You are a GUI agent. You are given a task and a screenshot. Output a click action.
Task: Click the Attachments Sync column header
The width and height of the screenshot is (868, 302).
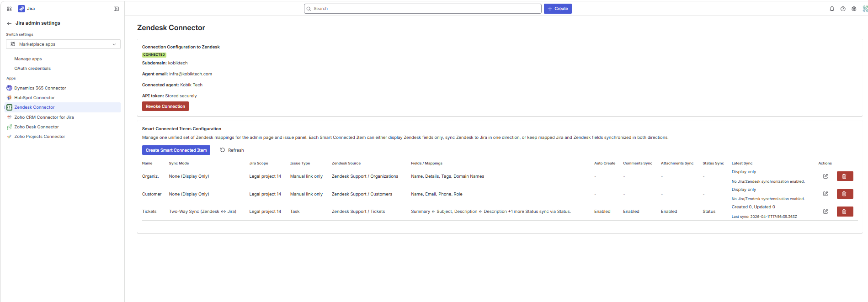click(x=677, y=163)
